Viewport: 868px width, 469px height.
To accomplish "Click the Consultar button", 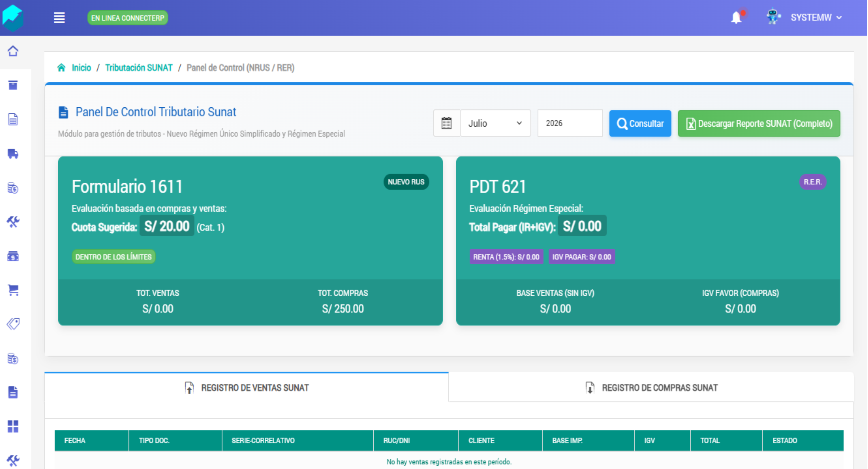I will [x=640, y=124].
